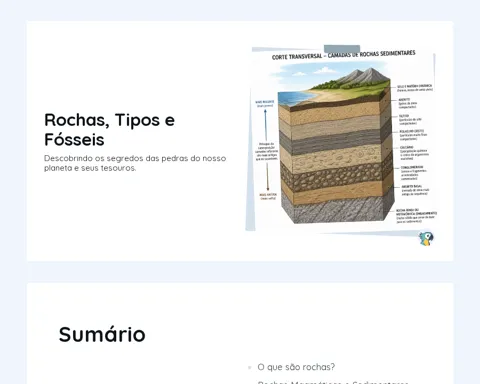The width and height of the screenshot is (480, 384).
Task: Click the bullet marker before "O que são rochas?"
Action: pyautogui.click(x=249, y=368)
